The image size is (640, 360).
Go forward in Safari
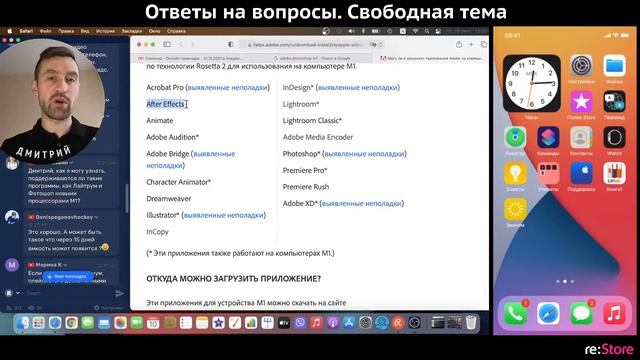pos(193,44)
